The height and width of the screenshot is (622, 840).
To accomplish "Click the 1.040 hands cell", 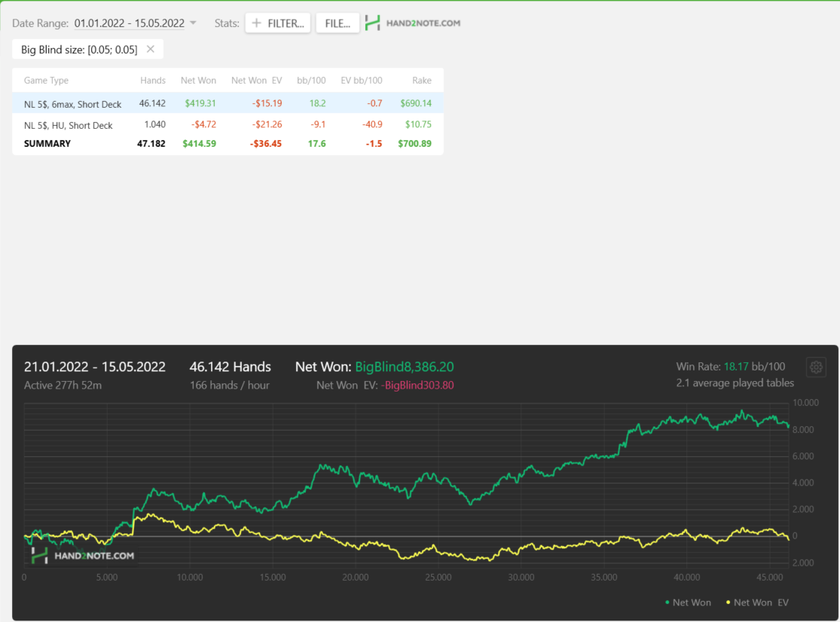I will 155,124.
